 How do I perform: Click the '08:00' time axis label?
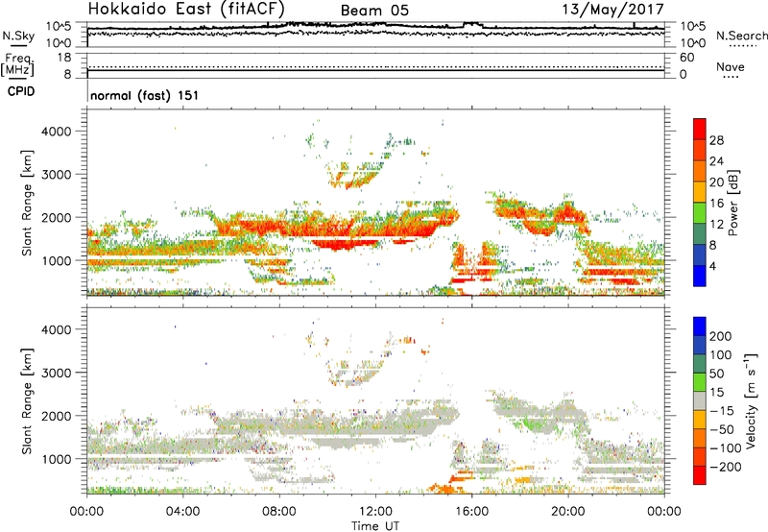click(x=279, y=512)
